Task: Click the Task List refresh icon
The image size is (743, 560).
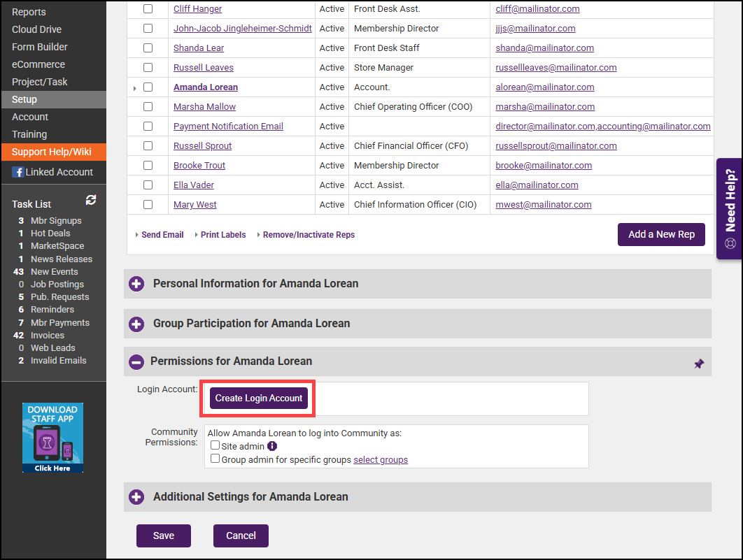Action: click(91, 200)
